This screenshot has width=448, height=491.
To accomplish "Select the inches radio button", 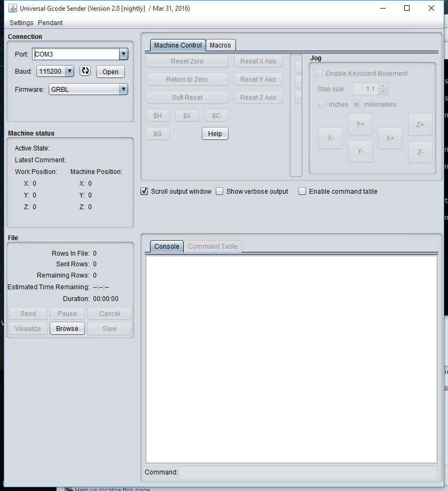I will click(x=322, y=104).
